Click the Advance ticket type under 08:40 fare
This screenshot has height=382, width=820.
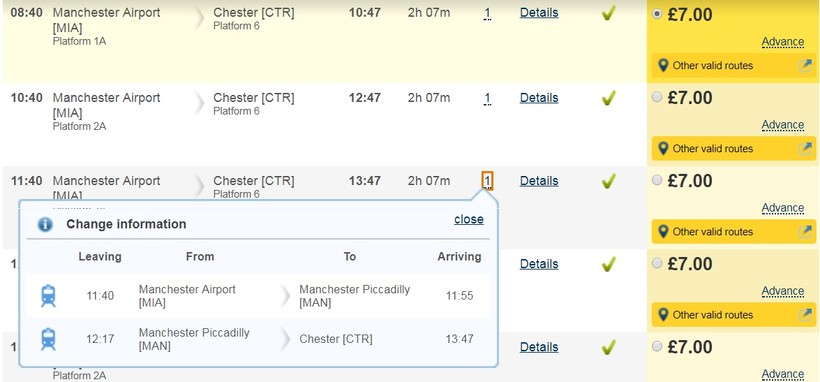[x=782, y=42]
